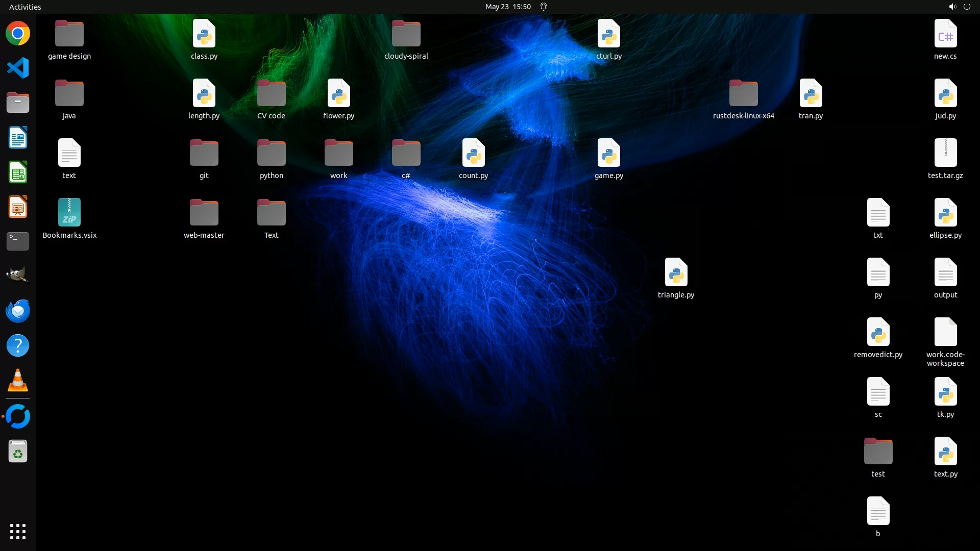Select the Bookmarks.vsix zip file
This screenshot has height=551, width=980.
[x=69, y=213]
